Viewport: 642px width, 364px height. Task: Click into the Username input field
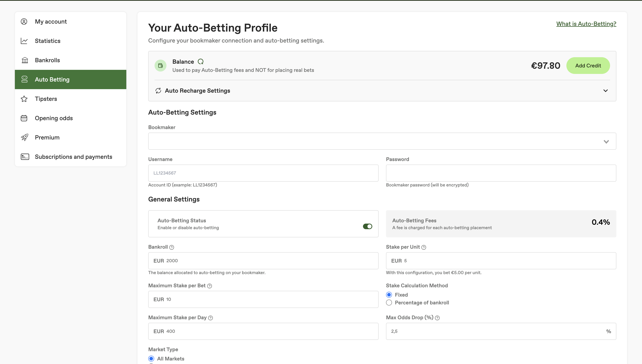263,173
